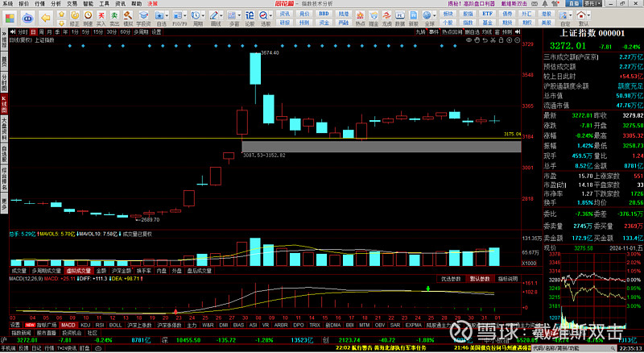Image resolution: width=644 pixels, height=353 pixels.
Task: Click the 资讯 toolbar button
Action: pos(285,14)
